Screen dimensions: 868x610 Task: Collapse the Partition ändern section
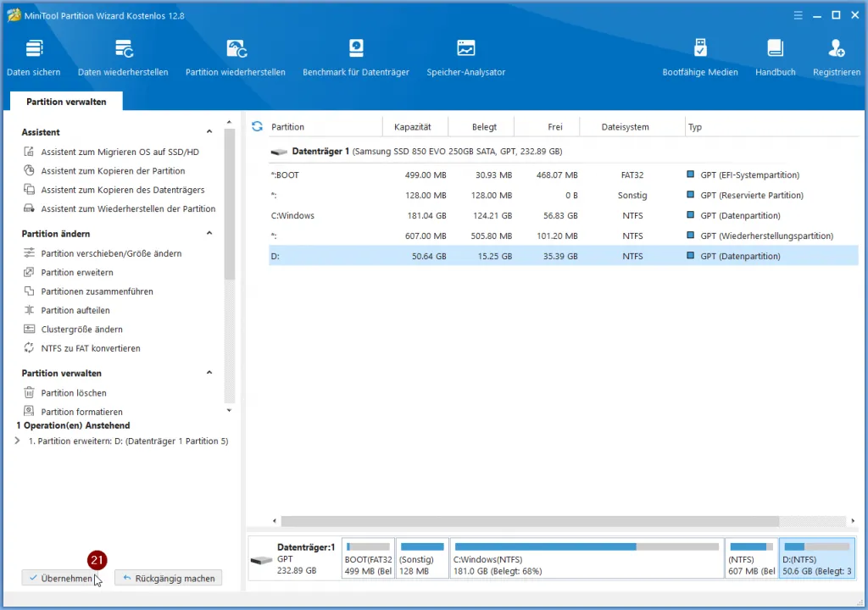tap(209, 234)
